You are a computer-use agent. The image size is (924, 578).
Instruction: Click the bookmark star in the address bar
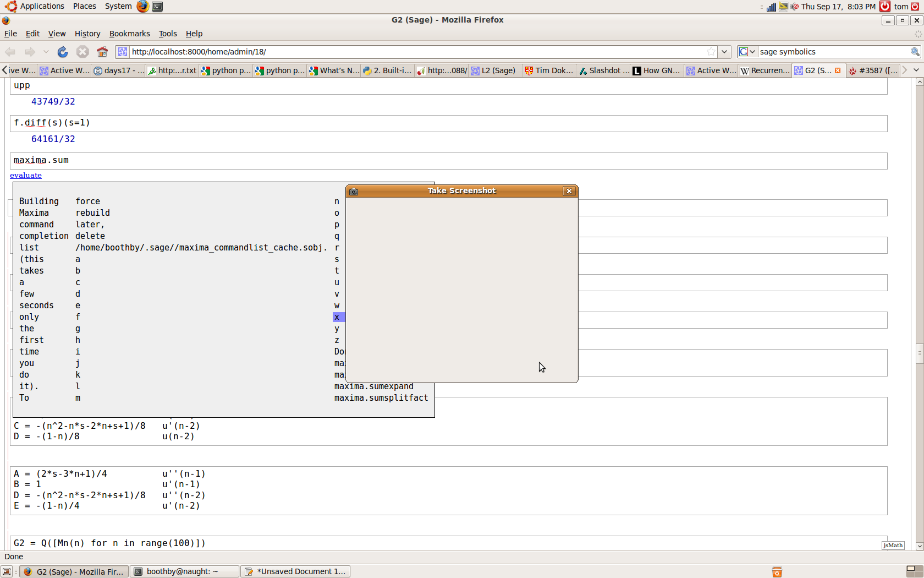click(x=711, y=52)
